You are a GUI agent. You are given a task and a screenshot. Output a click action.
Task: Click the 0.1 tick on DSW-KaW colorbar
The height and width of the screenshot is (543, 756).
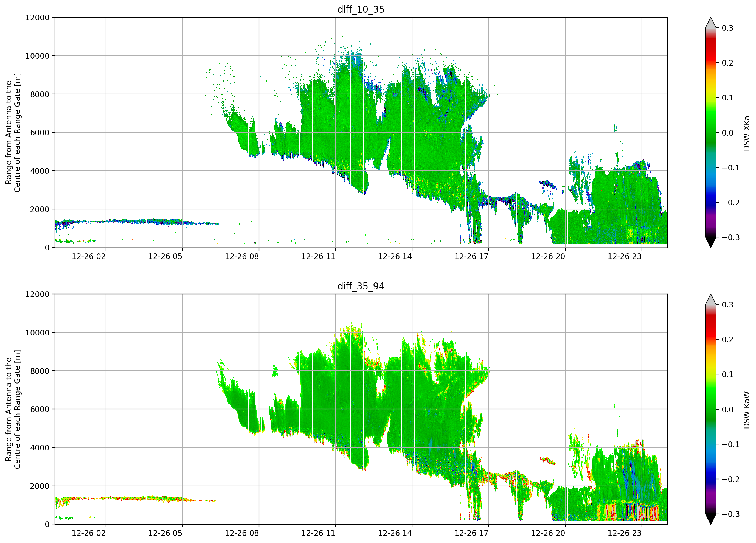click(728, 374)
